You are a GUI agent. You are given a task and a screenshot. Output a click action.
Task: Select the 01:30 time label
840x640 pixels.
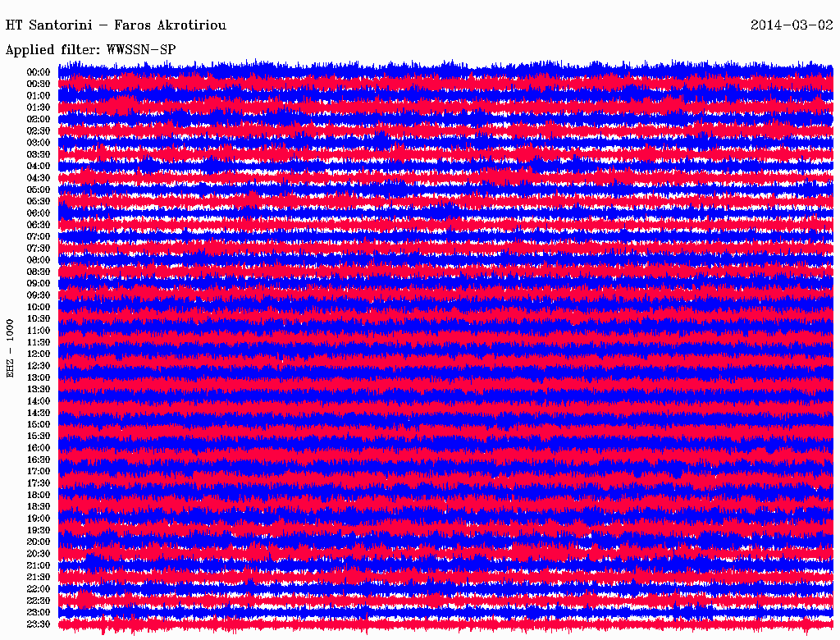[x=39, y=107]
